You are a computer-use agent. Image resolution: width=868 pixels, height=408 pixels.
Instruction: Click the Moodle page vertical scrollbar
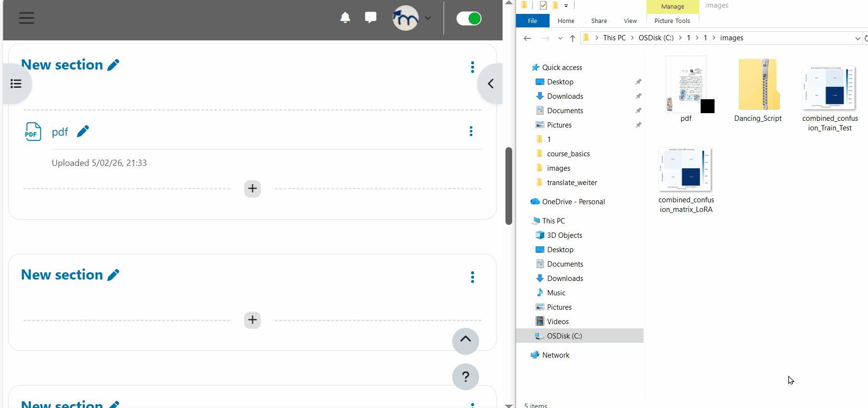click(509, 186)
